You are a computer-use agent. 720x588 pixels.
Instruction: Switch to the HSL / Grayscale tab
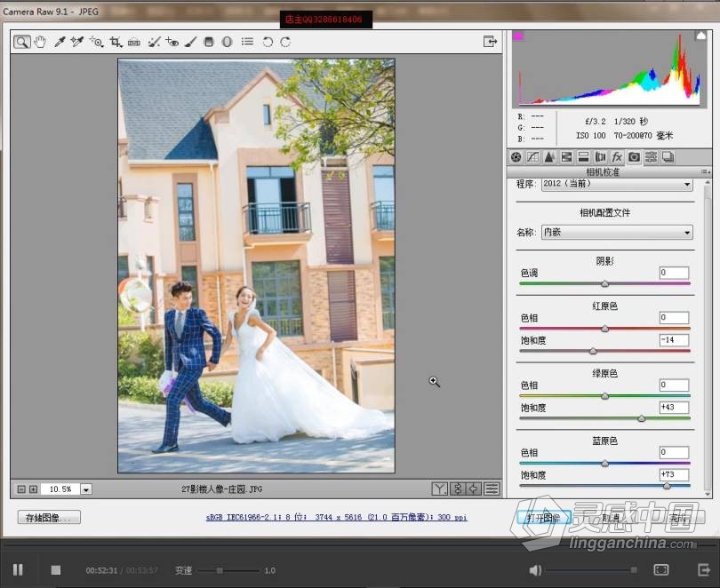[x=566, y=157]
